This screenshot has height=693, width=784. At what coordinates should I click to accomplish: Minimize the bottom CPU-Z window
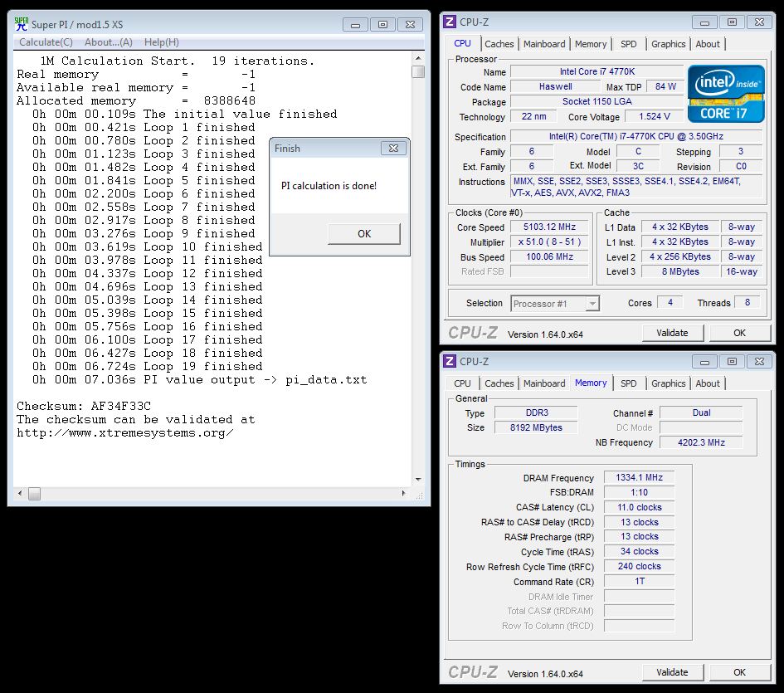point(704,361)
